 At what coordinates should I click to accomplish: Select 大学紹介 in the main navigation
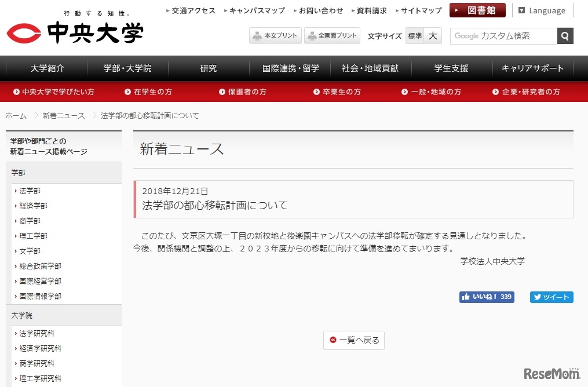click(46, 68)
